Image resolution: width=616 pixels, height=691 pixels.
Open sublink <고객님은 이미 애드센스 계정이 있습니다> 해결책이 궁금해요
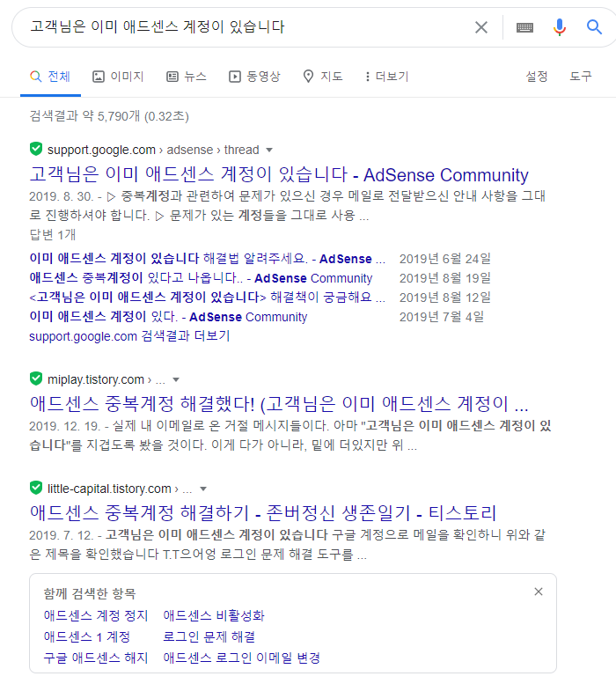207,298
